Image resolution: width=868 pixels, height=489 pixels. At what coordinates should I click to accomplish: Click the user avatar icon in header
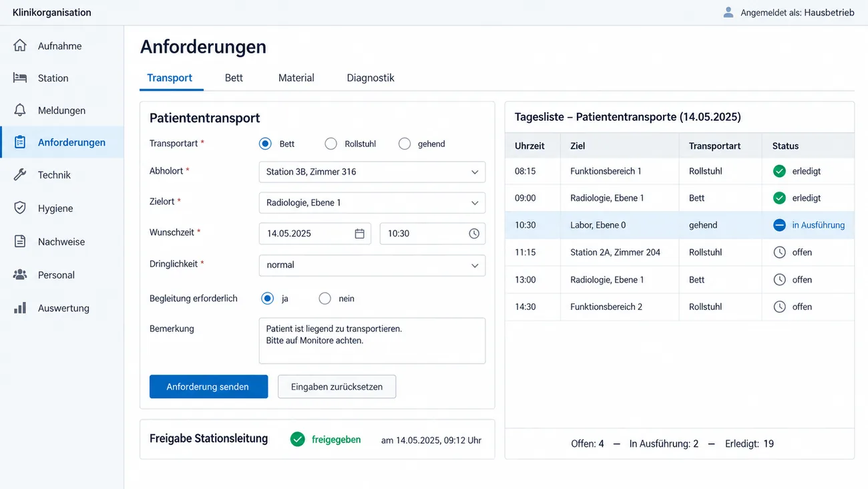[x=728, y=12]
